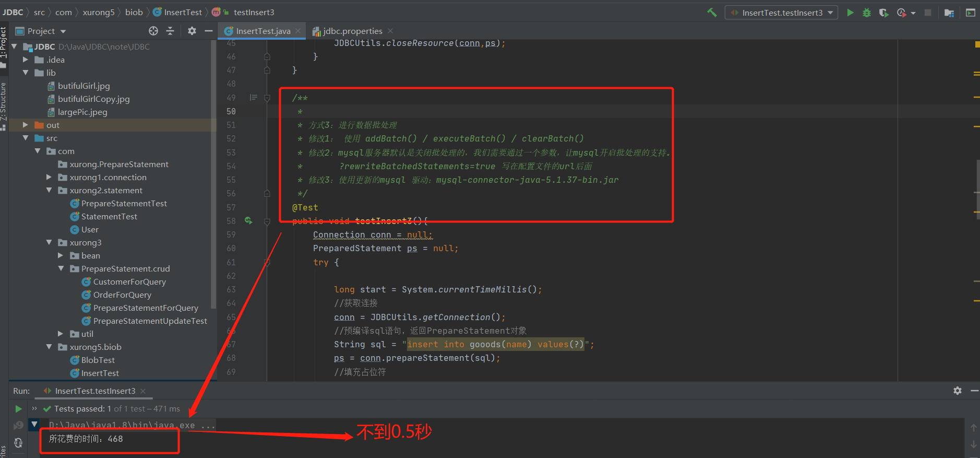
Task: Click the rightmost window icon in the top toolbar
Action: [971, 13]
